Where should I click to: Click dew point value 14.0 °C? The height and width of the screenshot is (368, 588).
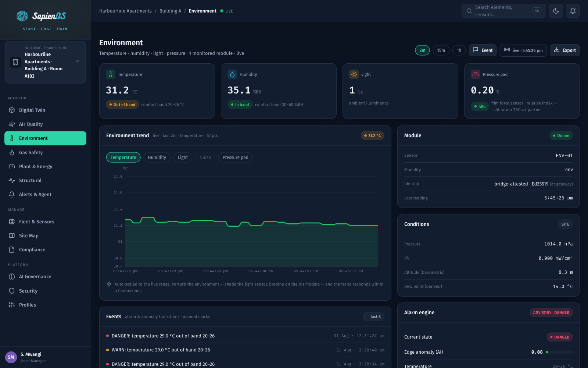(563, 287)
